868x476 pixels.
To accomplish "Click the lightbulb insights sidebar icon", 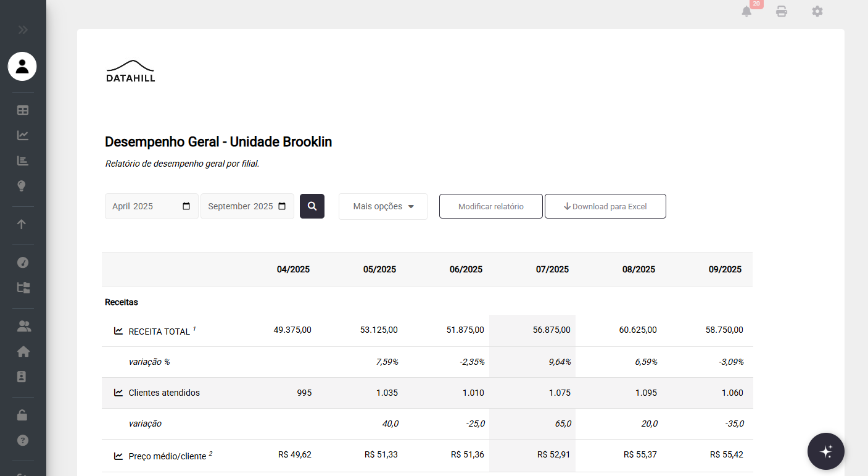I will point(23,186).
